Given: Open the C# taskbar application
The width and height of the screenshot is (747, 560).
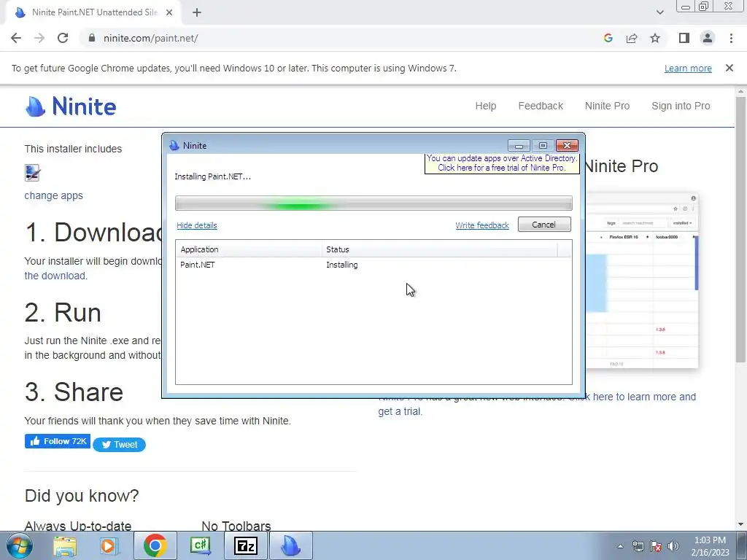Looking at the screenshot, I should pyautogui.click(x=201, y=545).
